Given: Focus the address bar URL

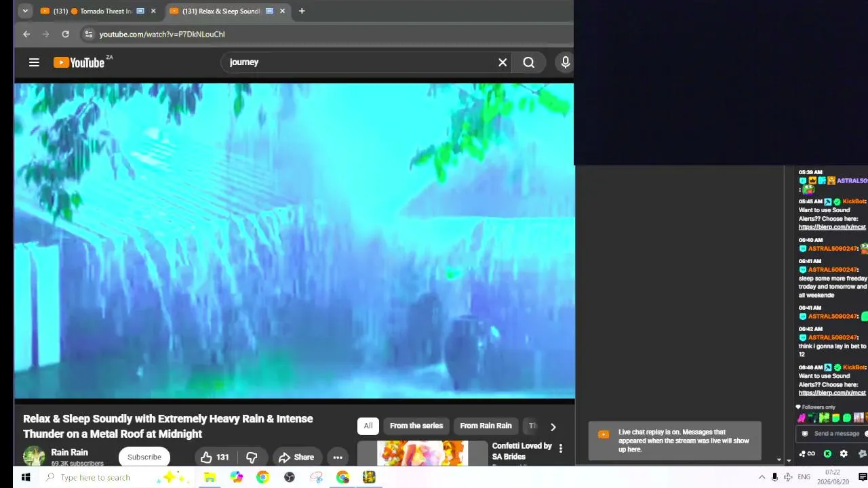Looking at the screenshot, I should pyautogui.click(x=162, y=34).
